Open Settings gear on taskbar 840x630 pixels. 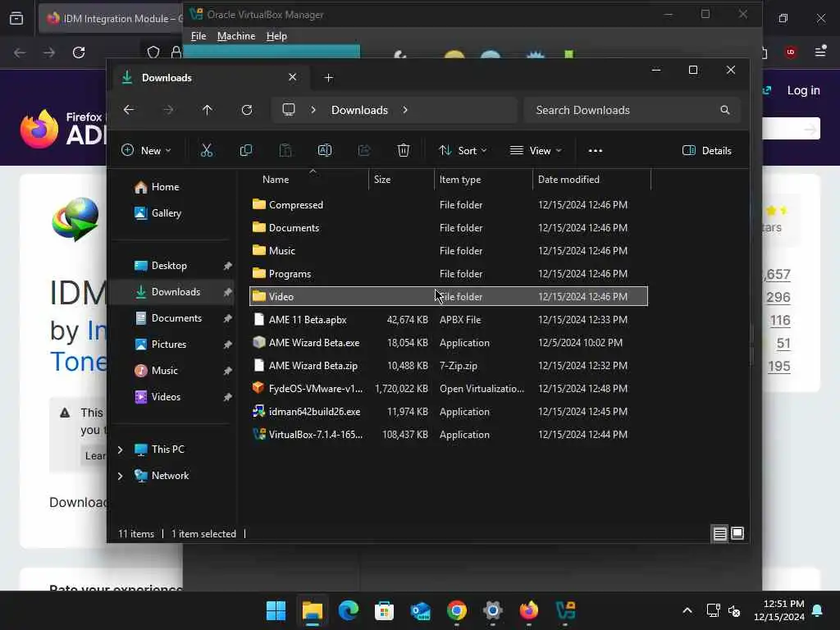tap(492, 610)
